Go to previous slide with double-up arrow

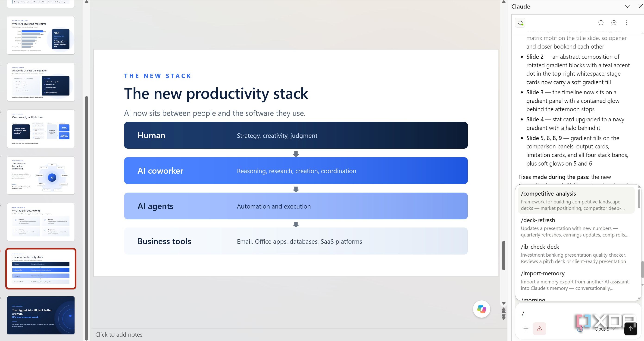pyautogui.click(x=503, y=310)
